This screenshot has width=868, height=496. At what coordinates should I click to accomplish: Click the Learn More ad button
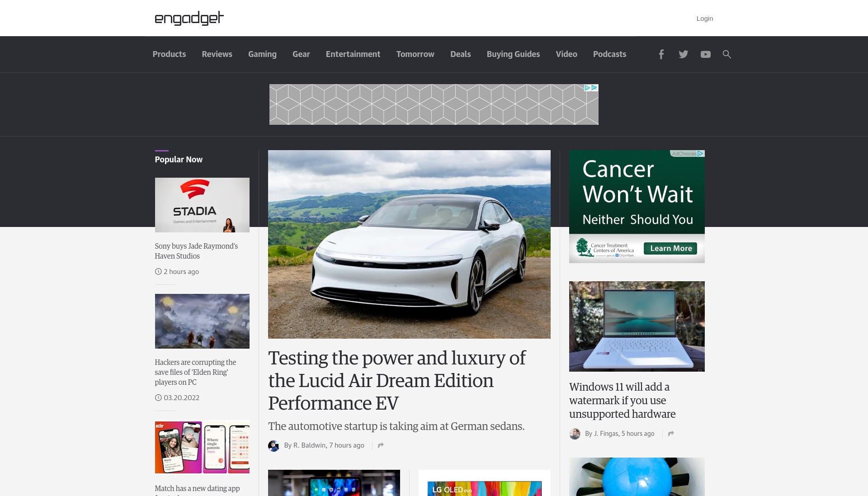click(670, 248)
